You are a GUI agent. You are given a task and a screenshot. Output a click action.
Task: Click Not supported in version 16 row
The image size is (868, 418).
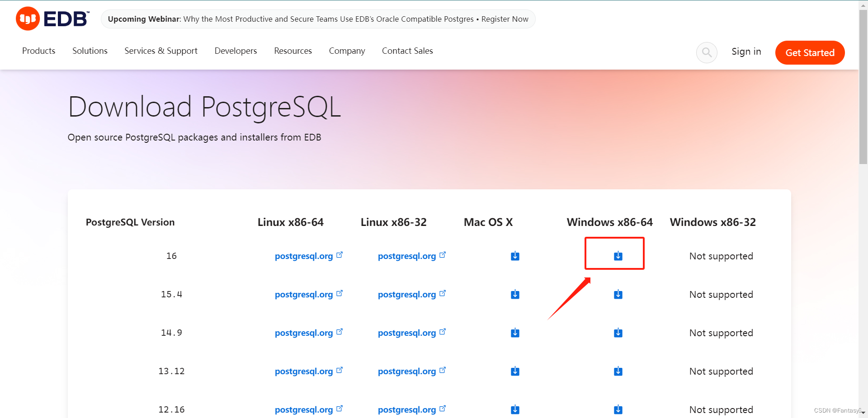[x=721, y=256]
